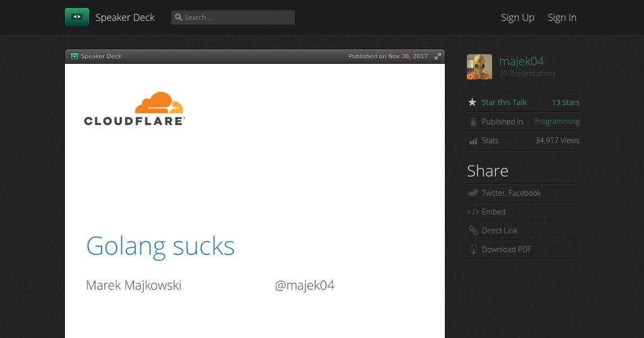The width and height of the screenshot is (644, 338).
Task: Open the Embed option
Action: pos(494,212)
